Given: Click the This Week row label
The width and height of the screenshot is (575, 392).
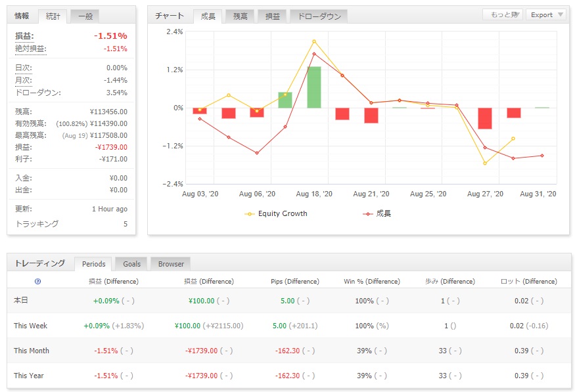Looking at the screenshot, I should tap(31, 326).
